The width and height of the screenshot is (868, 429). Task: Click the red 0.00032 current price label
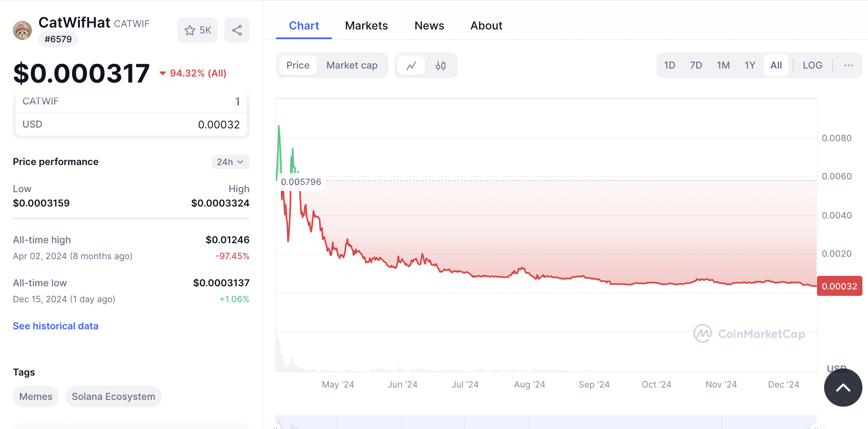click(x=840, y=286)
